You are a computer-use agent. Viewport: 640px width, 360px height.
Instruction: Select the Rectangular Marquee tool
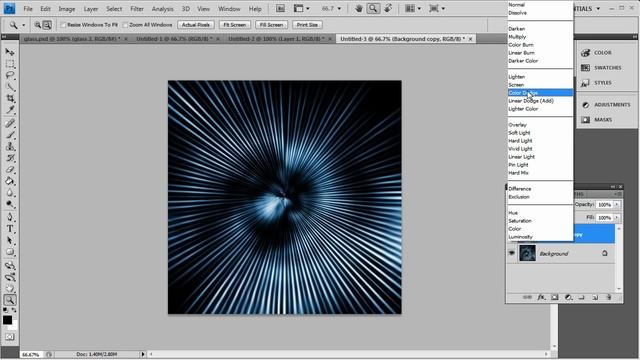coord(10,64)
